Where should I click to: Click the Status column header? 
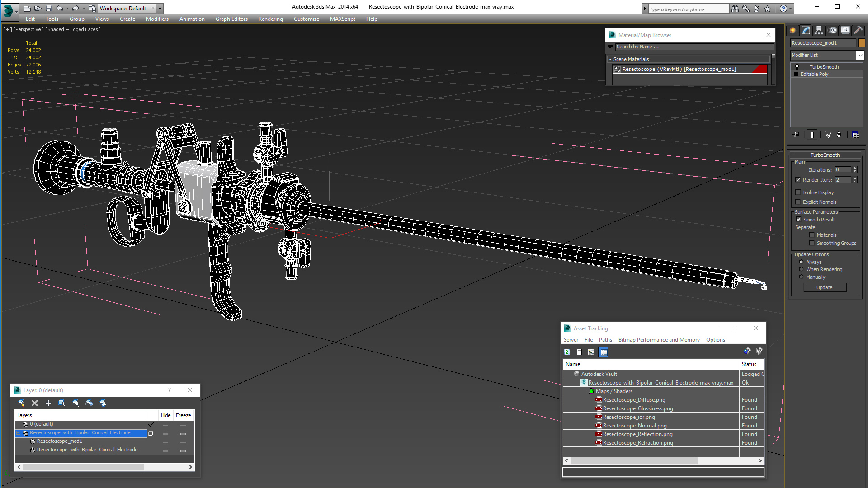pos(751,364)
